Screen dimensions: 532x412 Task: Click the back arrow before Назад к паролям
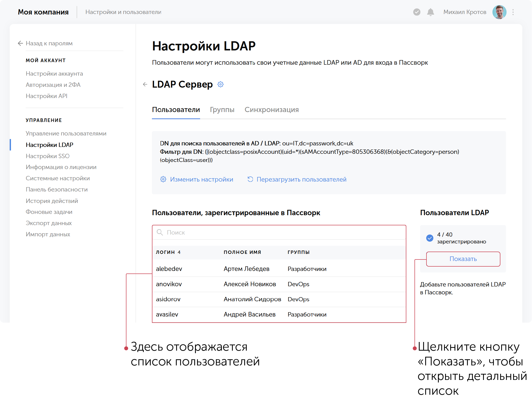tap(20, 43)
